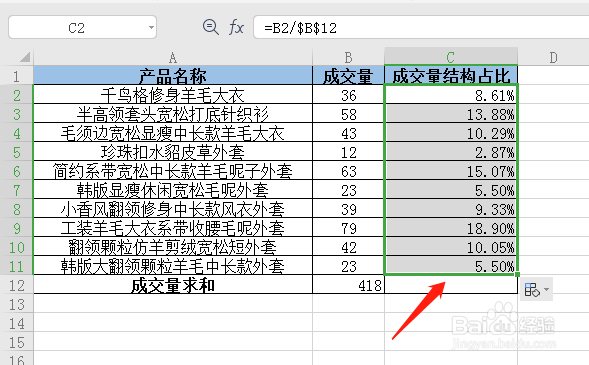Image resolution: width=589 pixels, height=365 pixels.
Task: Click percentage cell 13.88%
Action: pos(451,114)
